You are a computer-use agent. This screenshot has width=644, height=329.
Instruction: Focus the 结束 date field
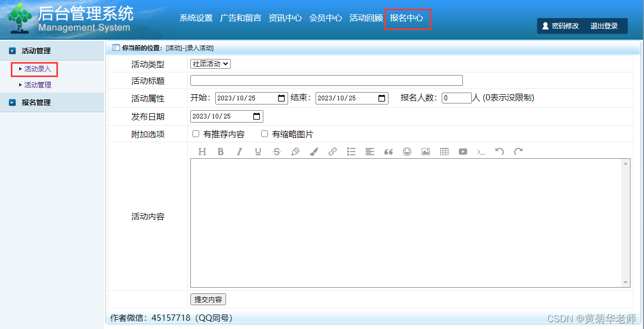(352, 98)
